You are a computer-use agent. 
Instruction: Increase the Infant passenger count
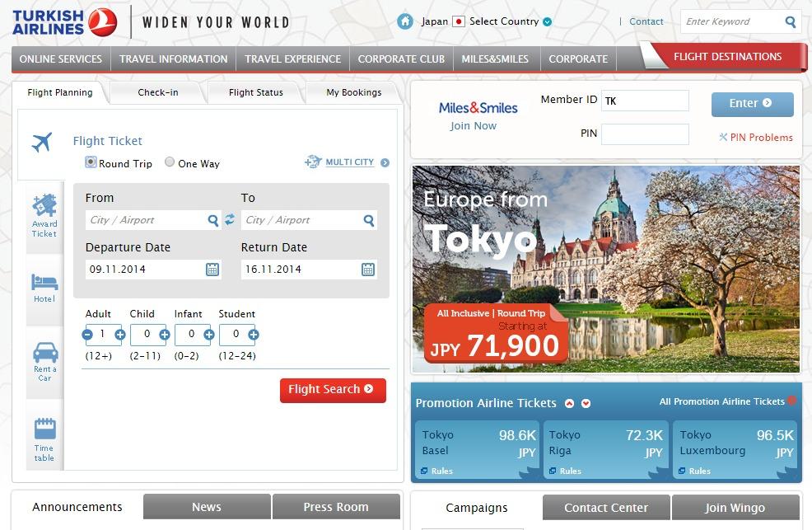(x=208, y=335)
